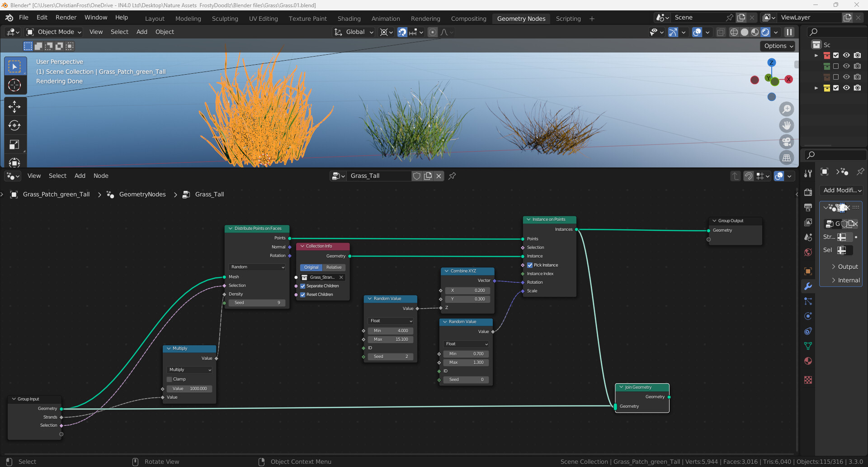Click the fake user shield icon
Image resolution: width=868 pixels, height=467 pixels.
pos(417,176)
